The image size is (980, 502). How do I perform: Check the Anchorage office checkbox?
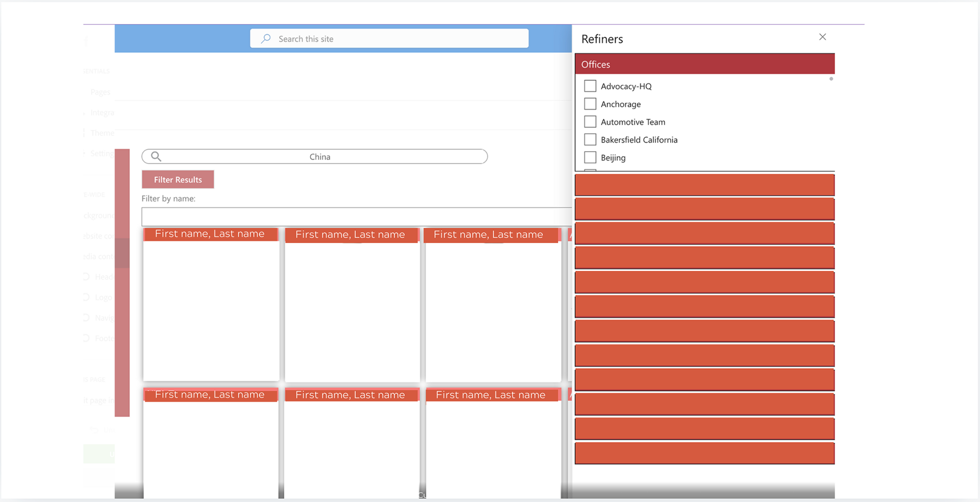click(590, 104)
